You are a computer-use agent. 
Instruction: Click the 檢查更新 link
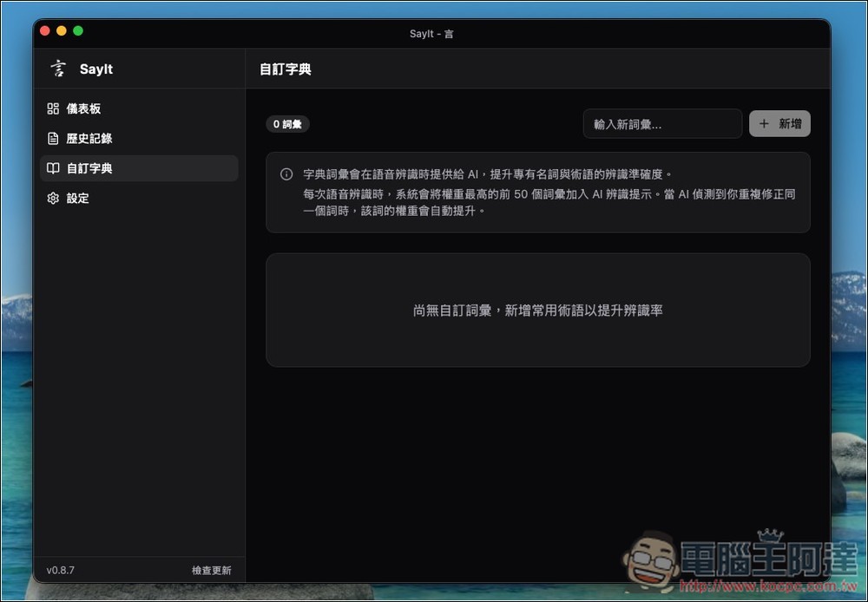pos(211,570)
